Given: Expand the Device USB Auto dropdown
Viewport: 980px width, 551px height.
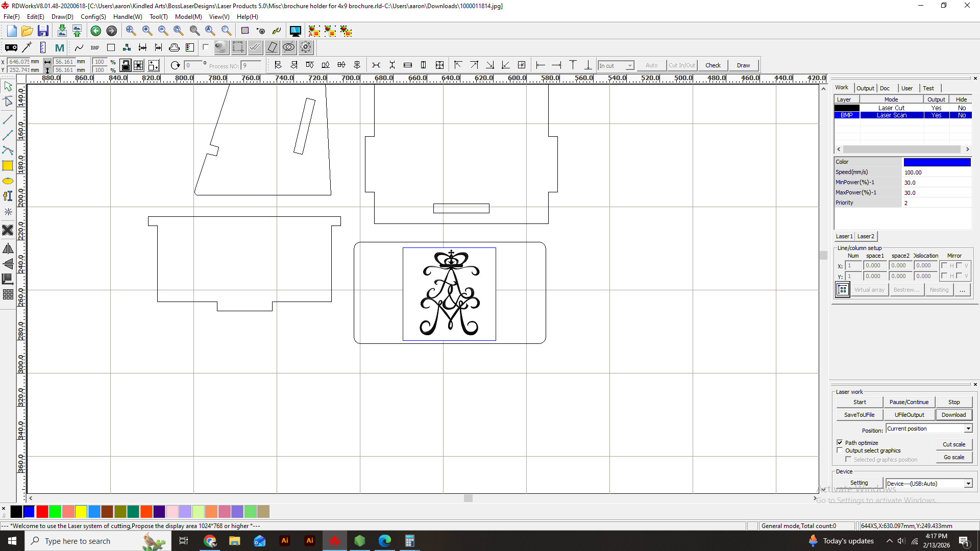Looking at the screenshot, I should (968, 484).
